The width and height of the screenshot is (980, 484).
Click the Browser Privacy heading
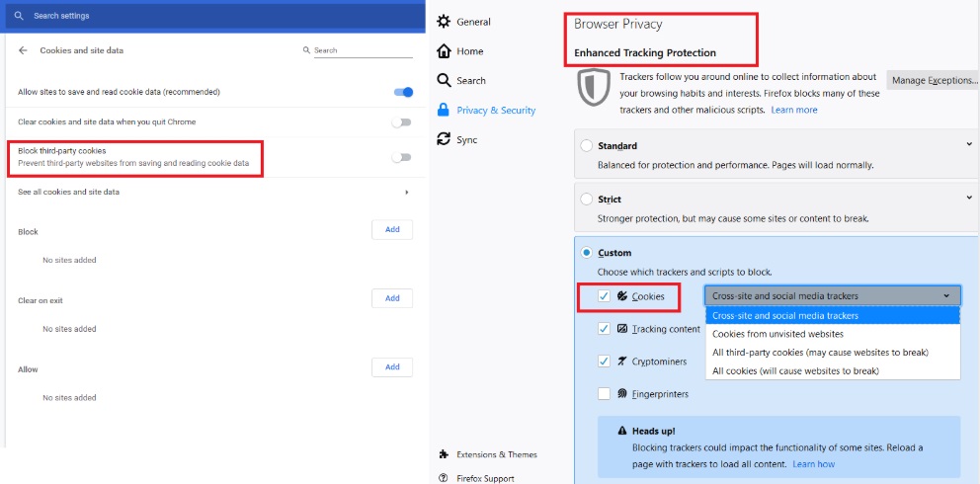(618, 25)
